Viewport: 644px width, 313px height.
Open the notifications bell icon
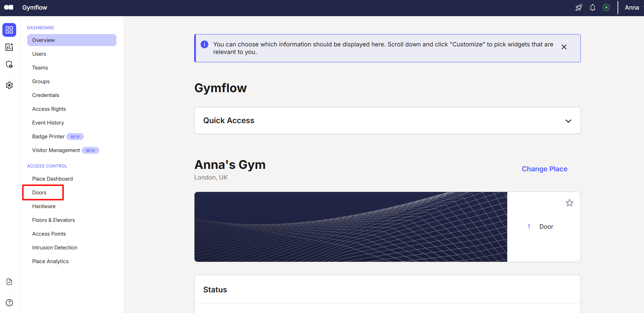[592, 8]
